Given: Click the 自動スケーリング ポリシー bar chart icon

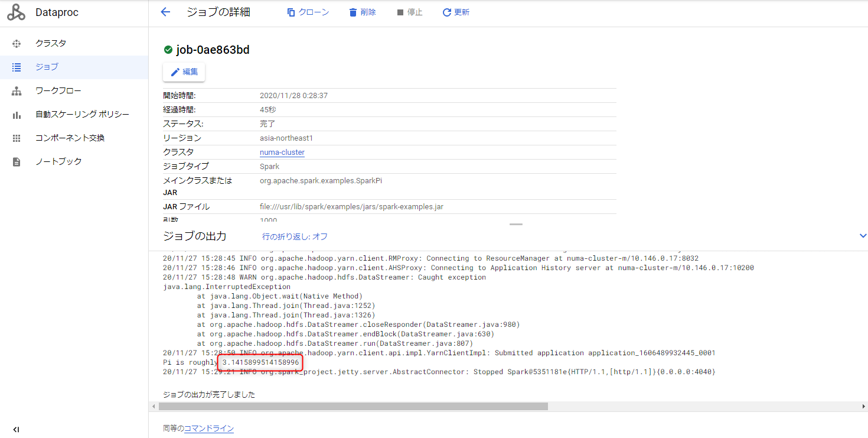Looking at the screenshot, I should (x=17, y=115).
